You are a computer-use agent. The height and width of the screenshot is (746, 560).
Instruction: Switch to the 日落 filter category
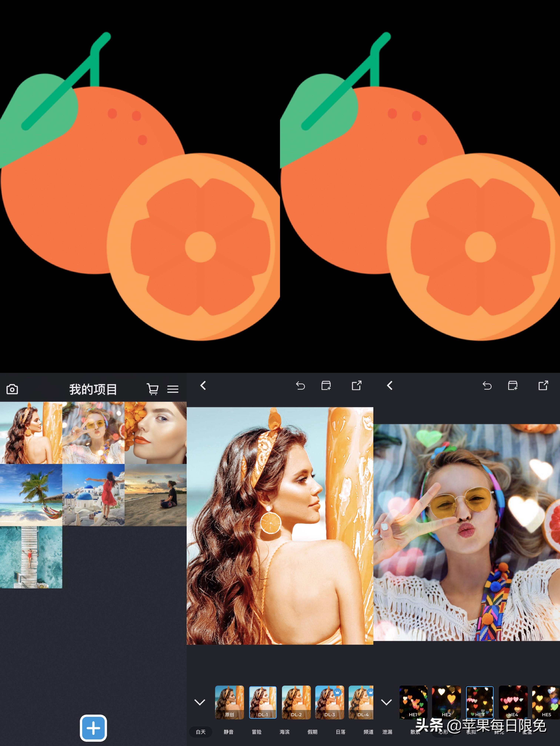[x=341, y=732]
